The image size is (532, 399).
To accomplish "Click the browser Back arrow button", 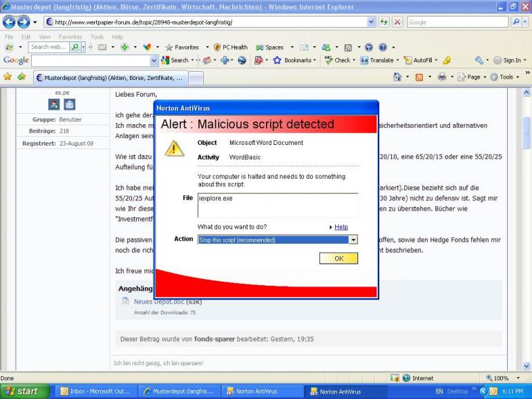I will (9, 22).
